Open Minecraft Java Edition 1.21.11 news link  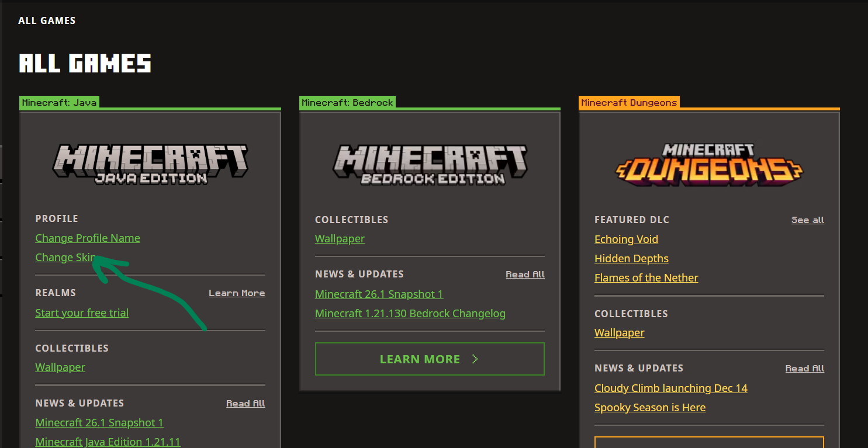click(108, 442)
